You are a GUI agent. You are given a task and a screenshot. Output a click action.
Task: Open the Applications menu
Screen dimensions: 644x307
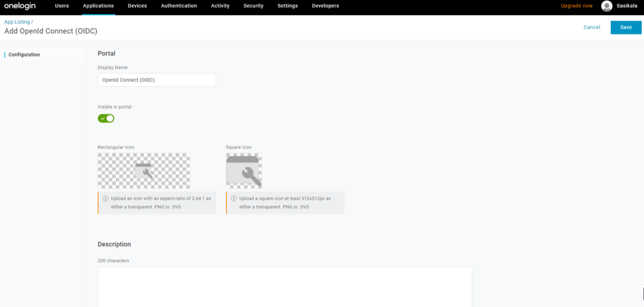coord(98,6)
